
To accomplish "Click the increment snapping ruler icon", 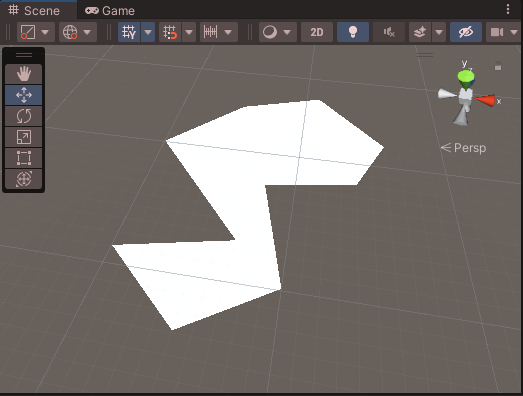I will (211, 32).
